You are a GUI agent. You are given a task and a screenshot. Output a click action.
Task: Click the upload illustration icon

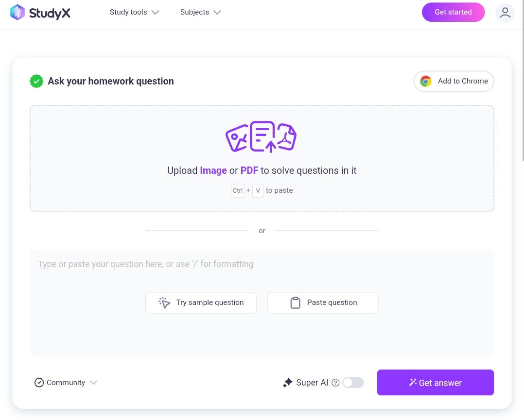pyautogui.click(x=261, y=136)
